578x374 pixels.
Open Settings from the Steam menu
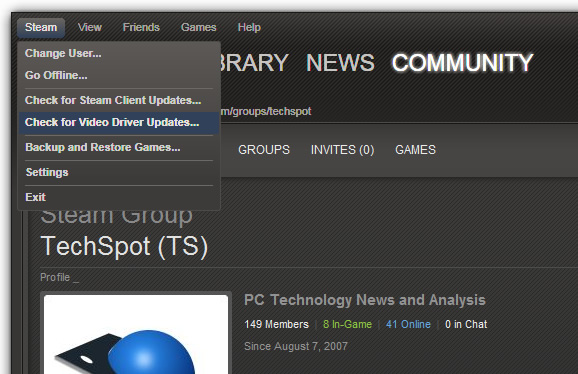pos(119,172)
